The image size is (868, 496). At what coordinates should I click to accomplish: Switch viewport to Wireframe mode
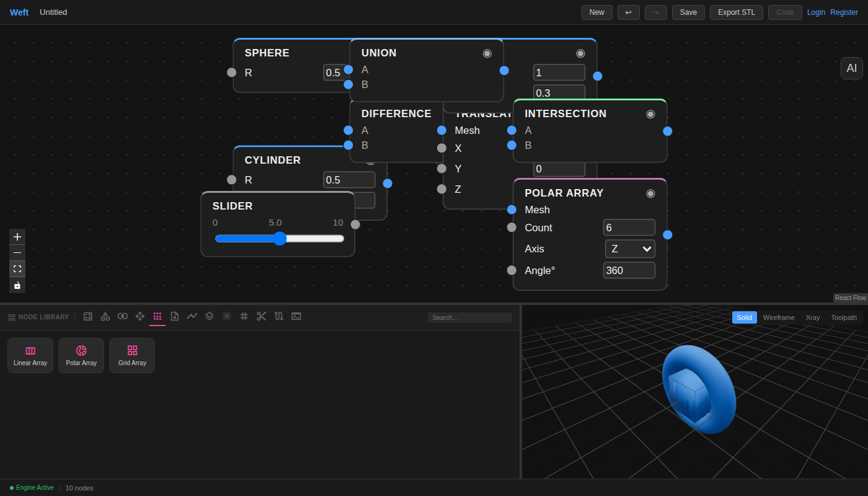click(779, 317)
